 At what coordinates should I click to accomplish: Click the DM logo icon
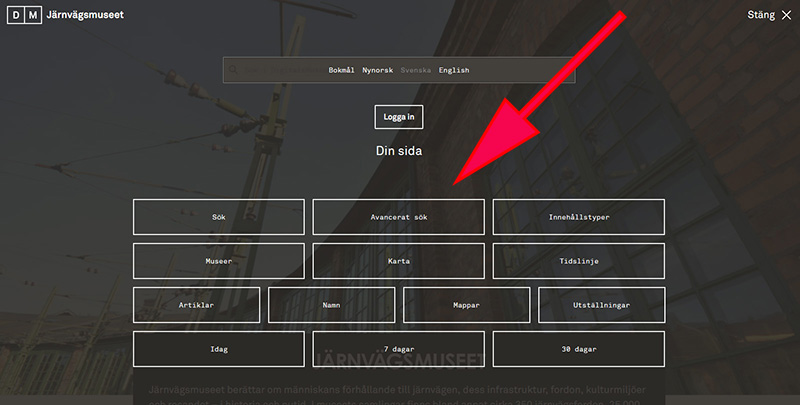coord(24,15)
